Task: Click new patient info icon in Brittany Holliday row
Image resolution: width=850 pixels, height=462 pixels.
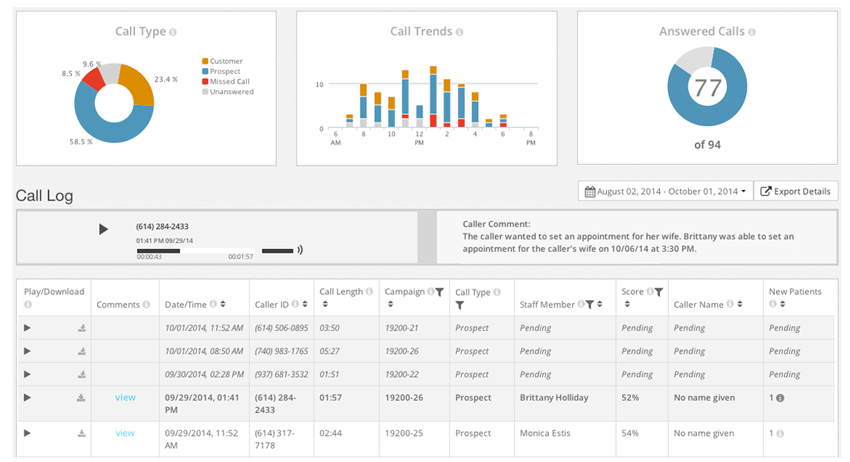Action: click(780, 398)
